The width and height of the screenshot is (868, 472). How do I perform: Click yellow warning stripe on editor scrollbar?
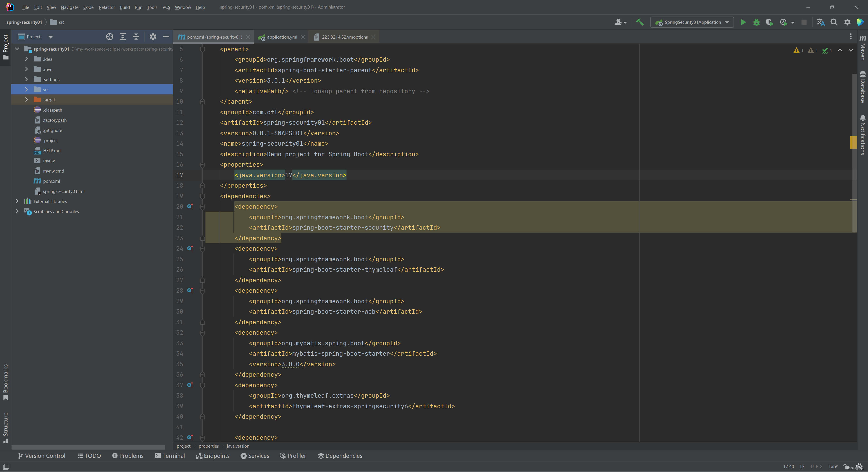(x=853, y=143)
